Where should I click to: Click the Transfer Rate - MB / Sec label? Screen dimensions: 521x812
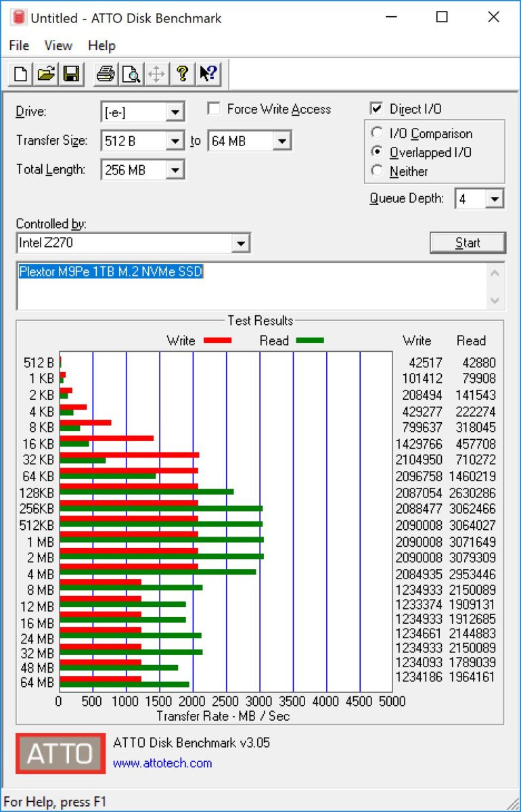point(223,715)
